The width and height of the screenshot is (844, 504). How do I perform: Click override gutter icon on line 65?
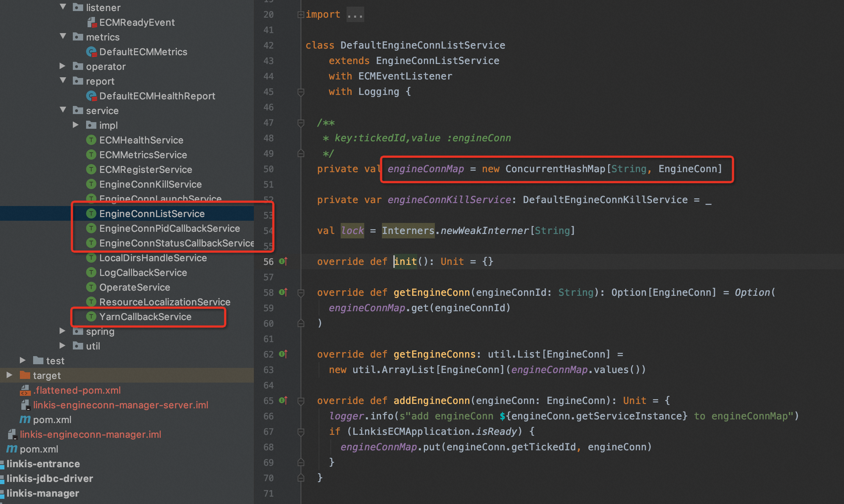point(283,400)
